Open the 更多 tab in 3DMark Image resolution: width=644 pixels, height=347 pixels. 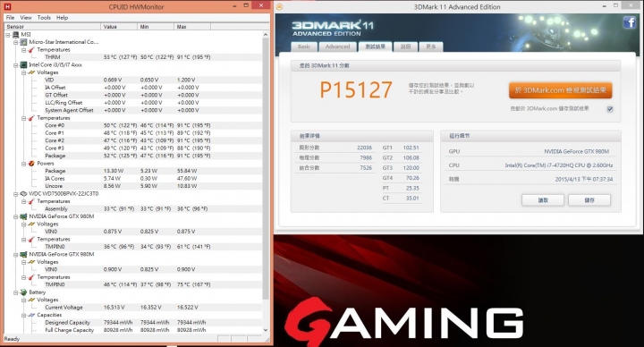(x=430, y=47)
